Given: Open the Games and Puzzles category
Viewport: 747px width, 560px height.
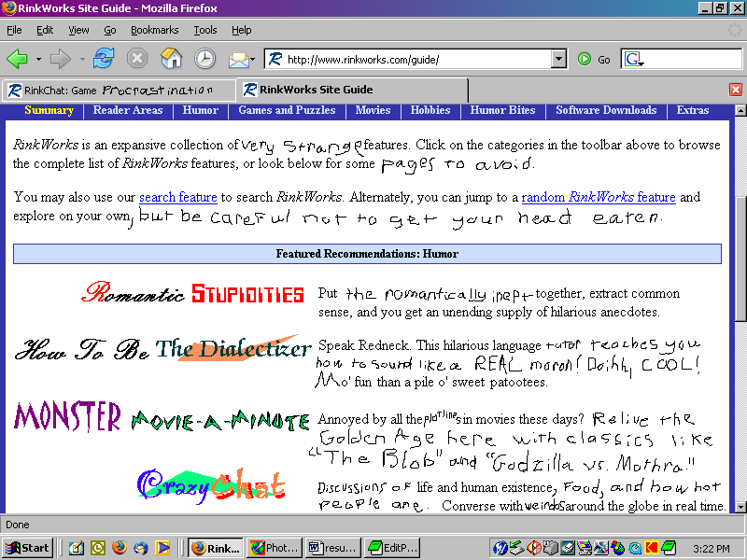Looking at the screenshot, I should tap(287, 110).
